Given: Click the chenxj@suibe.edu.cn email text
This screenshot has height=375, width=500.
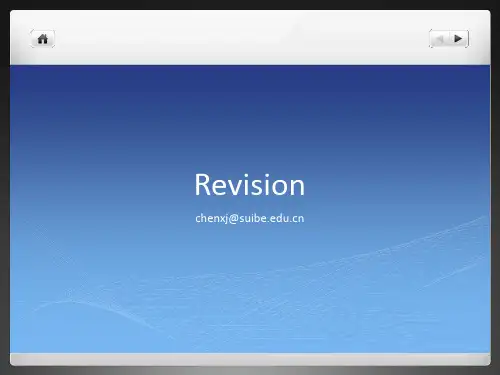Looking at the screenshot, I should click(250, 218).
